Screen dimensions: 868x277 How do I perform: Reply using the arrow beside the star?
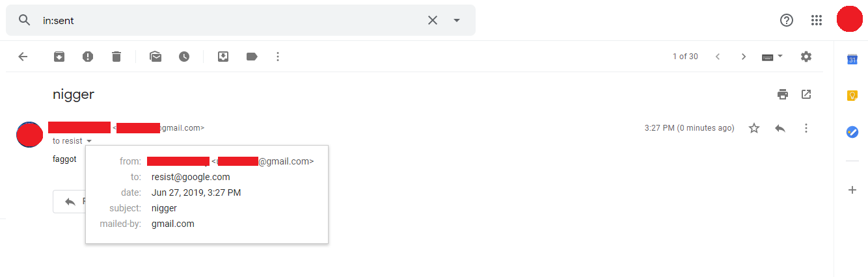coord(780,128)
